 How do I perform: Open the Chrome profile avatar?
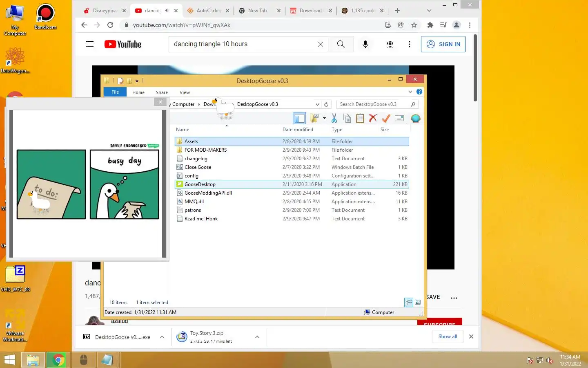coord(457,25)
